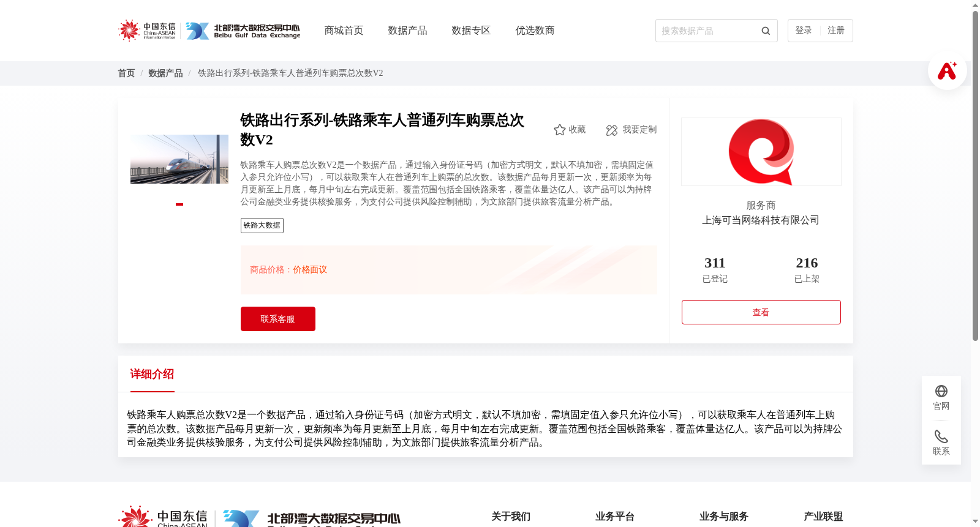Open 优选数商 menu item

535,31
